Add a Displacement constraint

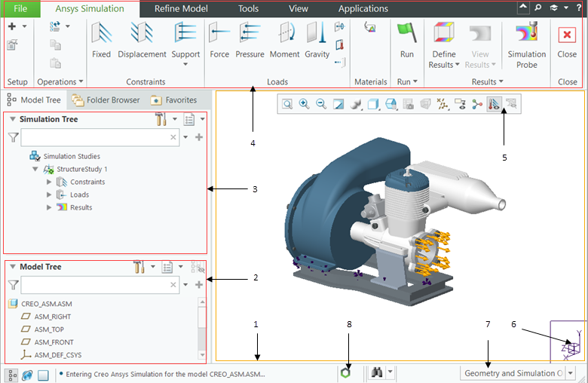[142, 40]
